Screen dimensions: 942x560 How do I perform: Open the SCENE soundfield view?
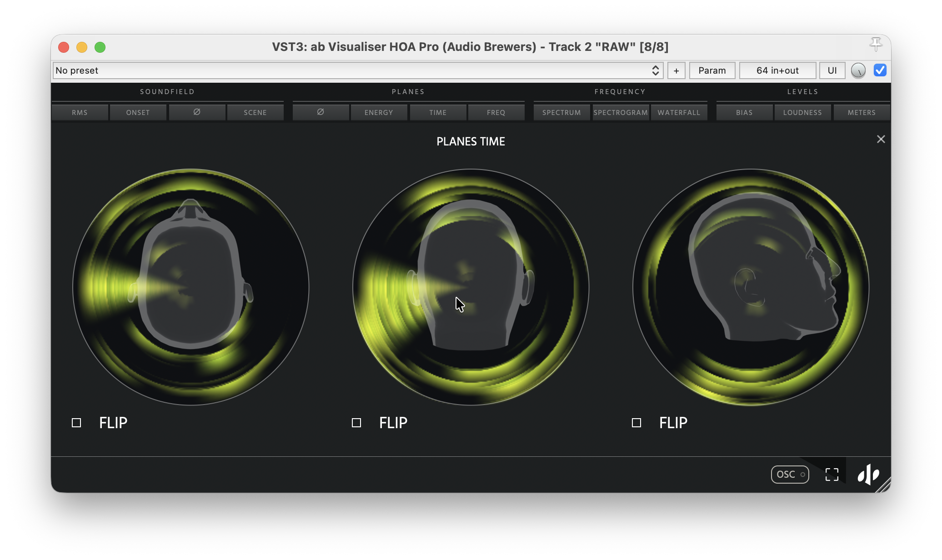click(x=255, y=112)
